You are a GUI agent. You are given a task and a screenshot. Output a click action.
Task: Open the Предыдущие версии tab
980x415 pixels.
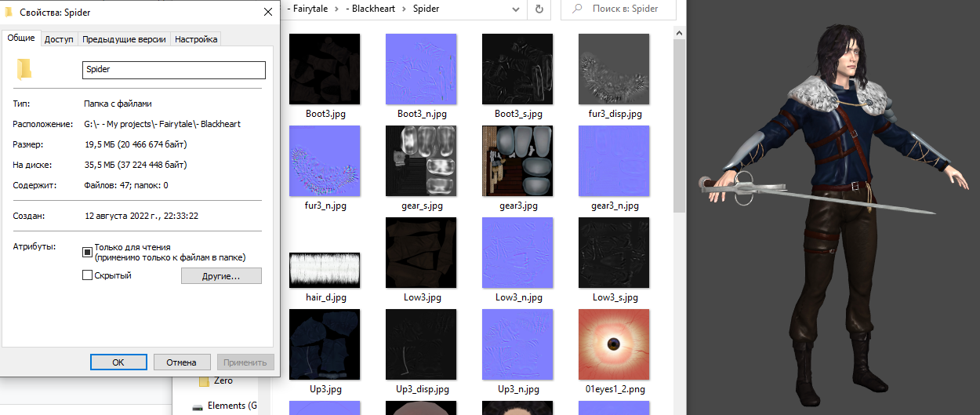pyautogui.click(x=124, y=38)
